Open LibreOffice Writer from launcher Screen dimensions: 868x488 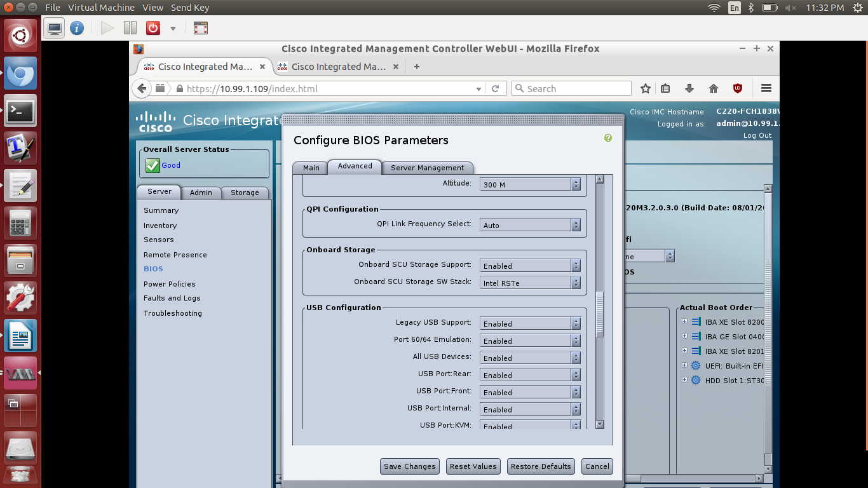click(x=21, y=335)
